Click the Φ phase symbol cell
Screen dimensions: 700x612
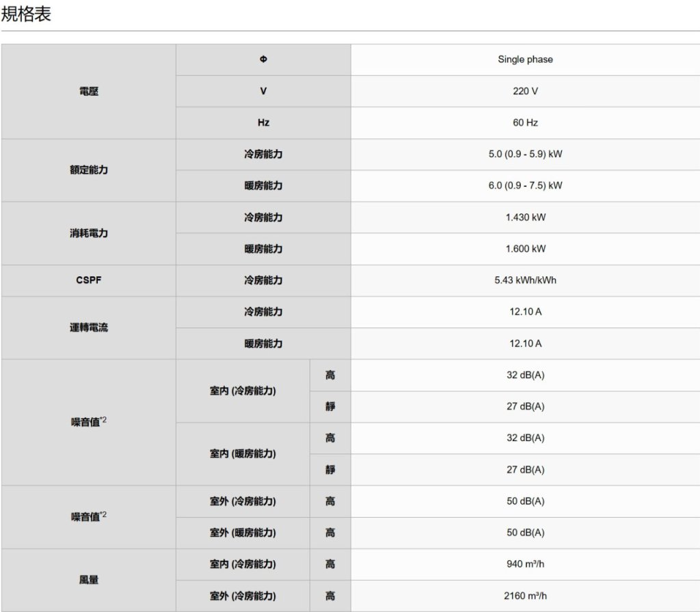pyautogui.click(x=263, y=59)
